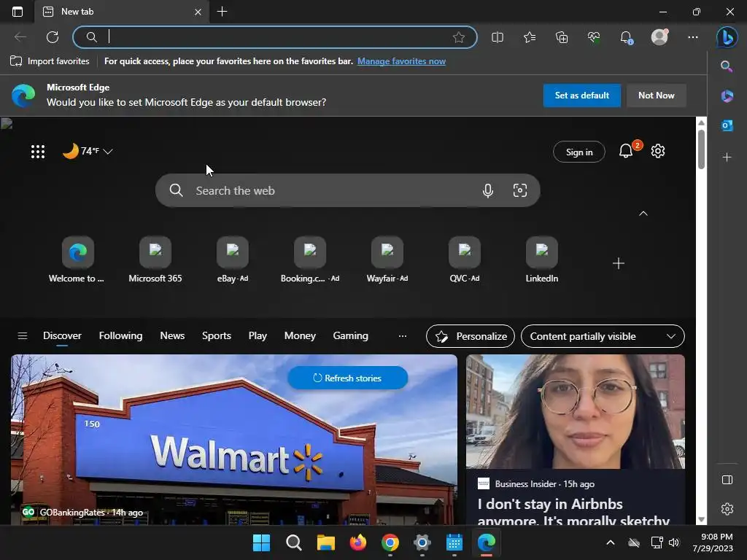747x560 pixels.
Task: Open the Welcome to quick link
Action: [77, 260]
